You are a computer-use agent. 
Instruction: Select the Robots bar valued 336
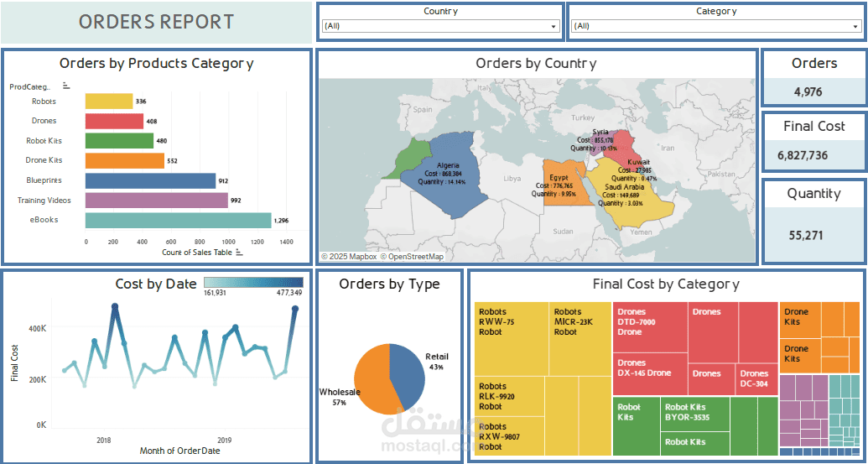tap(109, 102)
